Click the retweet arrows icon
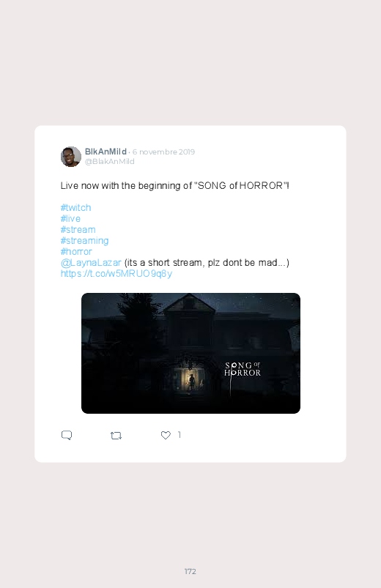Image resolution: width=381 pixels, height=588 pixels. [116, 436]
